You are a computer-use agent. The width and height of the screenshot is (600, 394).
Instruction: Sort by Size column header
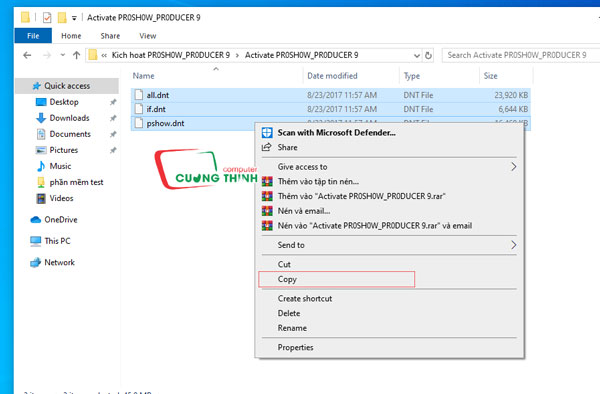coord(491,76)
